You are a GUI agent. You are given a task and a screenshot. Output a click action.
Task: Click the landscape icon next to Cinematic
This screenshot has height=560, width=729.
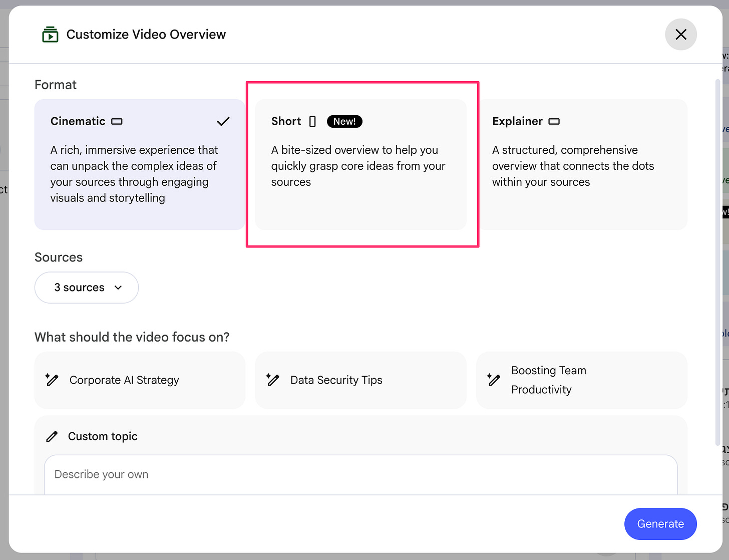pos(117,121)
